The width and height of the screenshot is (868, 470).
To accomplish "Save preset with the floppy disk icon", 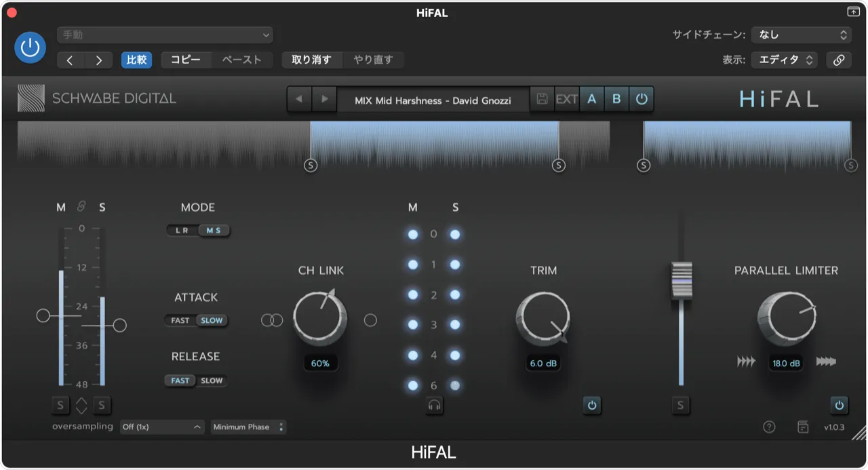I will [542, 99].
